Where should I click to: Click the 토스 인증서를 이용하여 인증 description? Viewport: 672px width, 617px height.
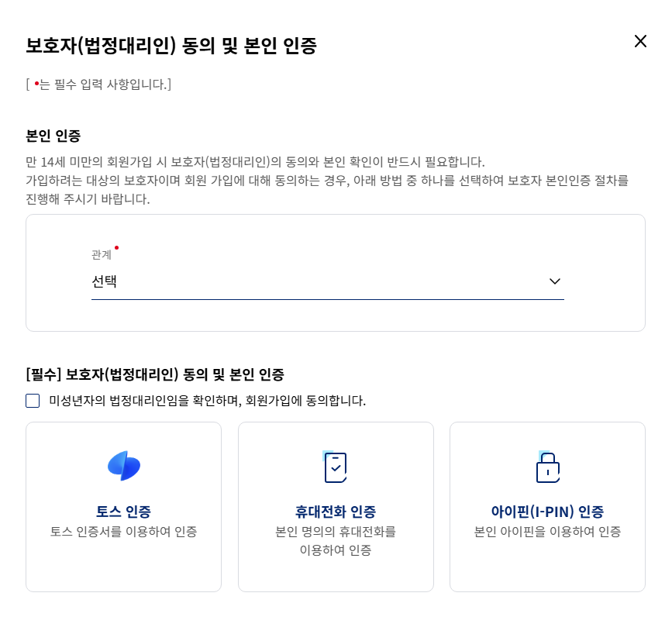coord(123,533)
